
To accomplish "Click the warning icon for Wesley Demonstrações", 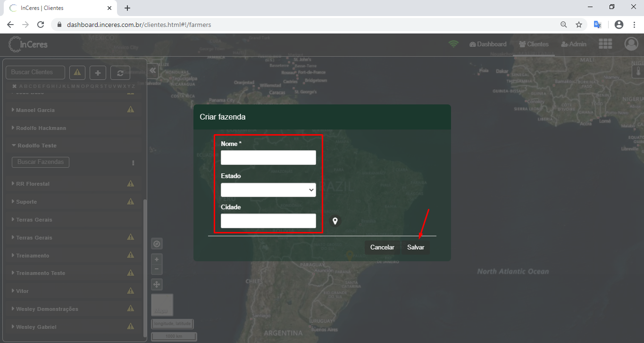I will click(131, 309).
